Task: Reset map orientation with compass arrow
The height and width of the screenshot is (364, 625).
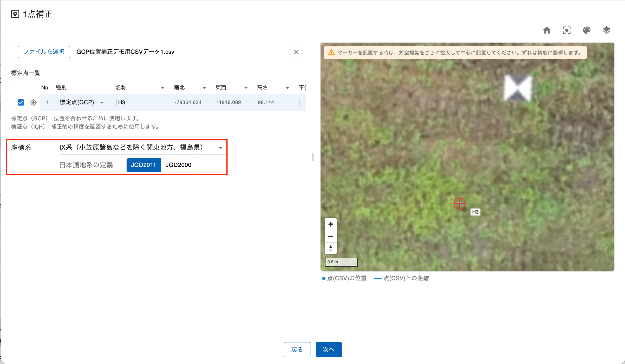Action: (331, 248)
